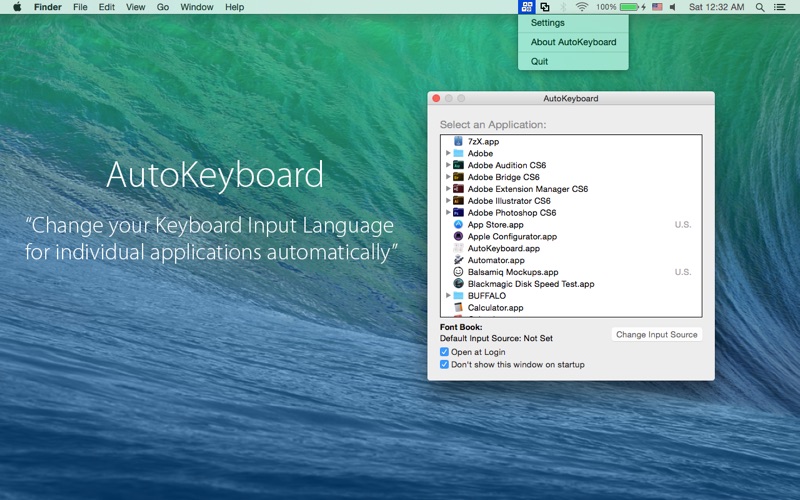Viewport: 800px width, 500px height.
Task: Select App Store.app icon in list
Action: [458, 224]
